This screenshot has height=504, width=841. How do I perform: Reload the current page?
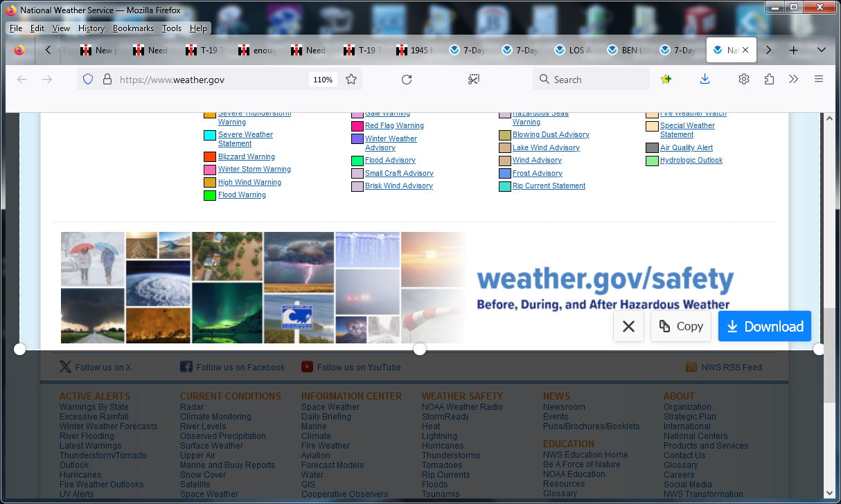pyautogui.click(x=407, y=80)
